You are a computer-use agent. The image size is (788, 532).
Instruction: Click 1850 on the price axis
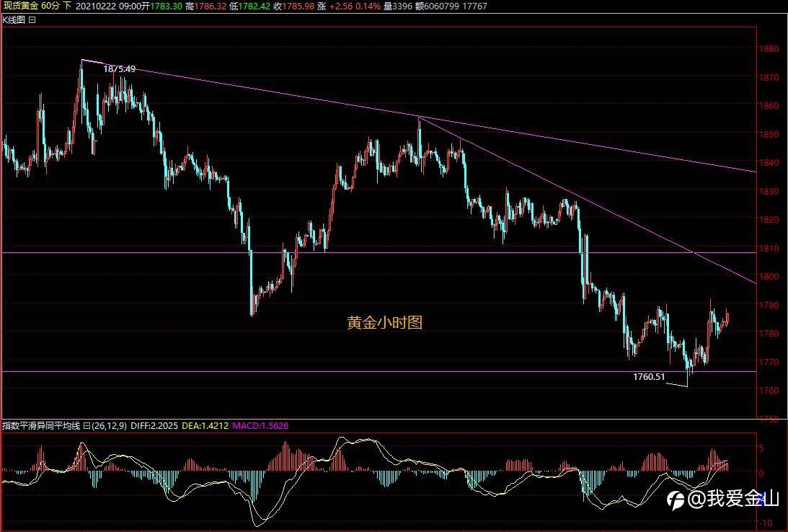[x=769, y=135]
